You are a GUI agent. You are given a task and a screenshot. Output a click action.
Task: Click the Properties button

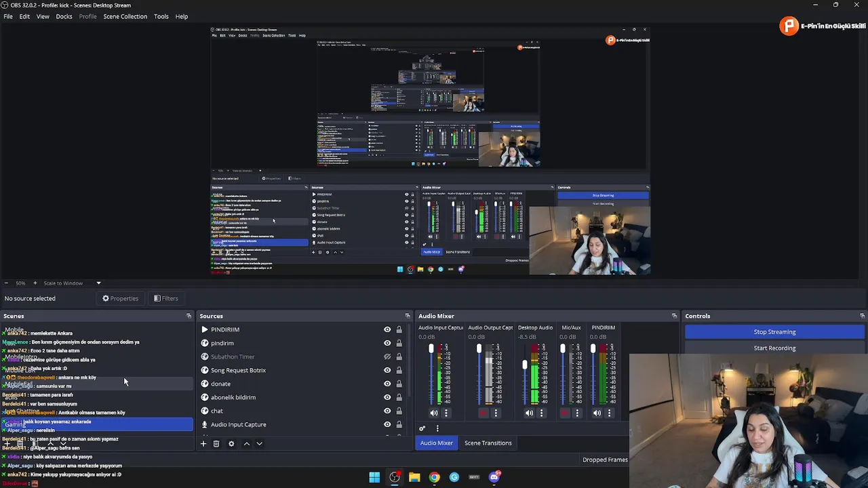tap(120, 298)
